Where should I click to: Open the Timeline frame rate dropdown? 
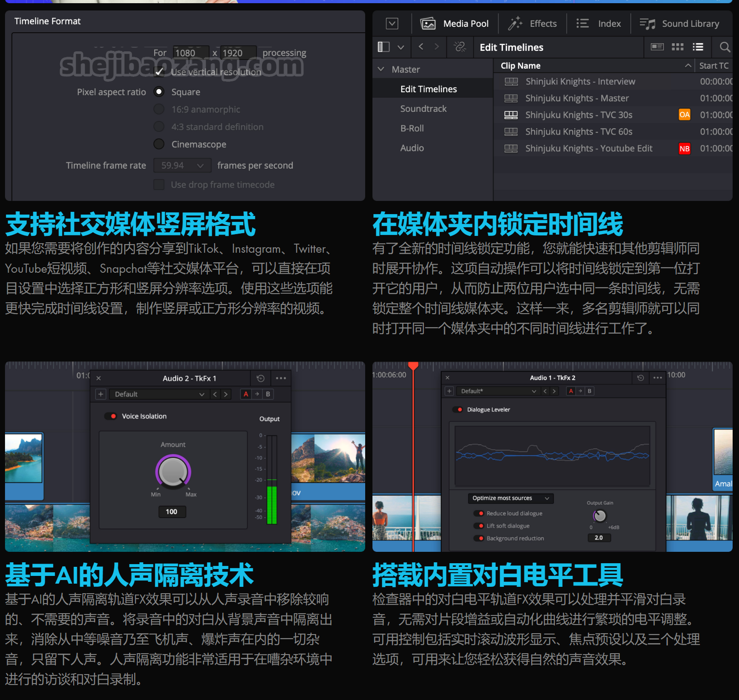click(x=182, y=165)
